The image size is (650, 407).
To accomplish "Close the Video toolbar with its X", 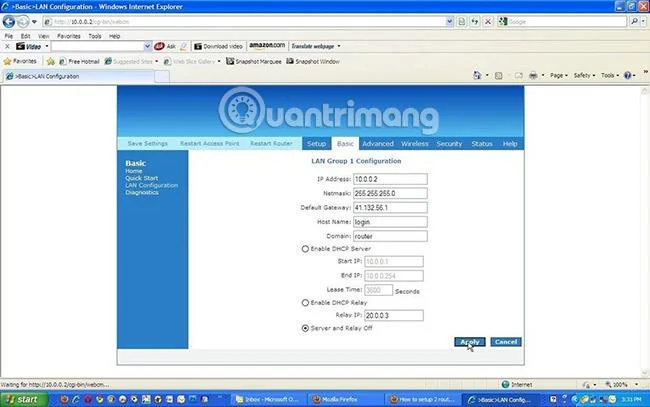I will pyautogui.click(x=7, y=46).
